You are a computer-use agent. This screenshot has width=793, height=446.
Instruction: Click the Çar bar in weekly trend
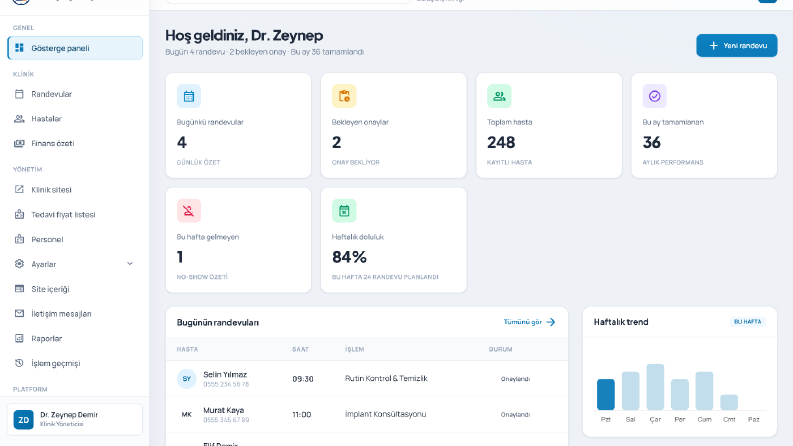tap(655, 387)
